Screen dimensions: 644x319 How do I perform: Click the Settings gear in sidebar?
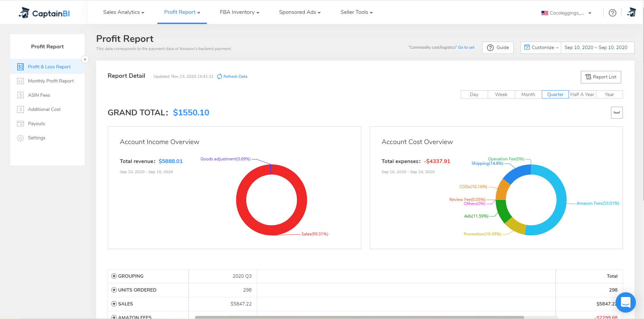21,138
